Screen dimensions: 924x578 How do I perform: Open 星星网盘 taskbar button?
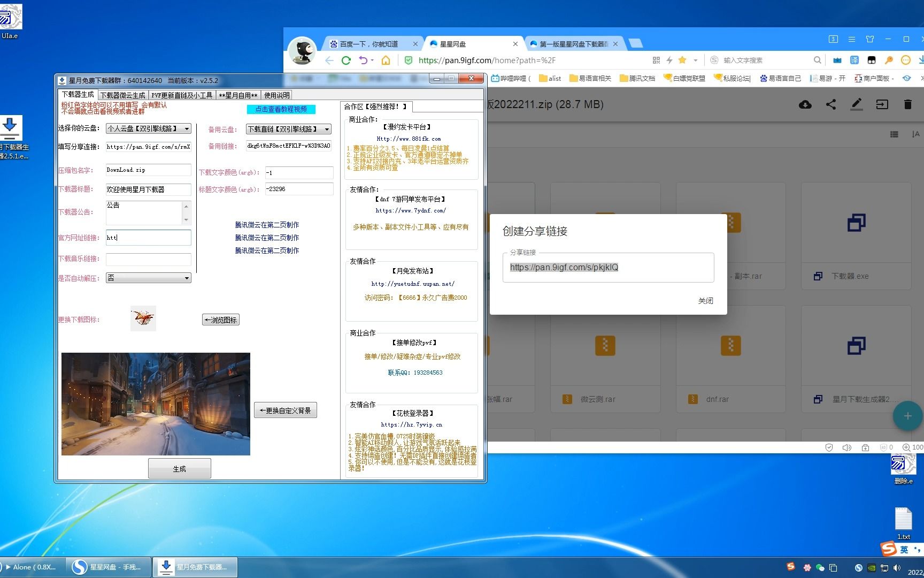[x=109, y=567]
